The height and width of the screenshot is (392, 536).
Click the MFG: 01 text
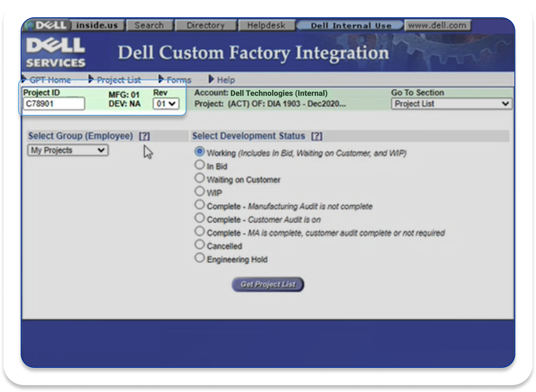point(124,95)
